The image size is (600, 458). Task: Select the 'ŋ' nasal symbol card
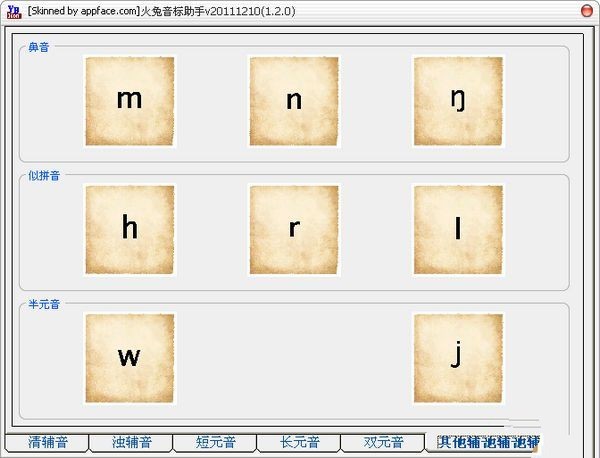[x=458, y=100]
